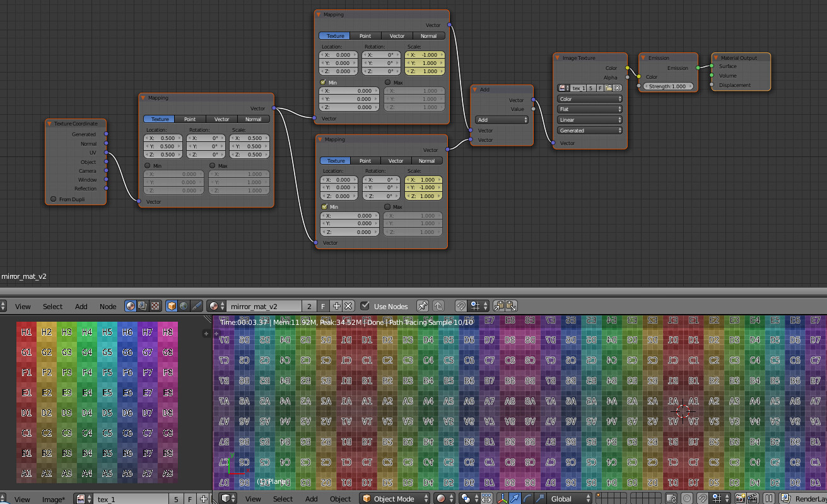Select scale manipulator icon in viewport header
This screenshot has width=827, height=504.
(x=539, y=498)
